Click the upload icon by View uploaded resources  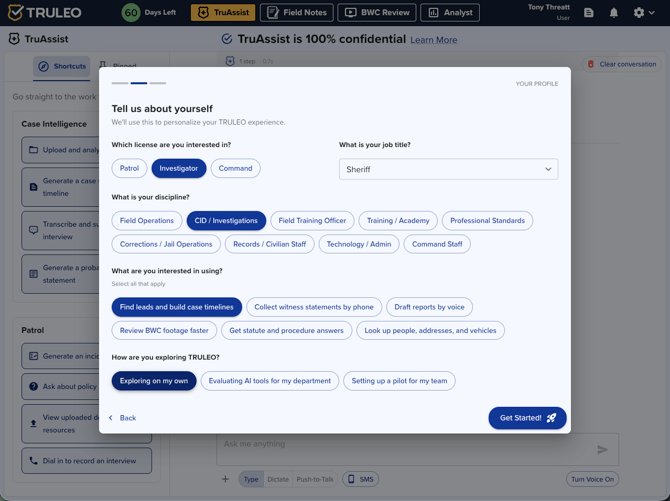point(33,424)
